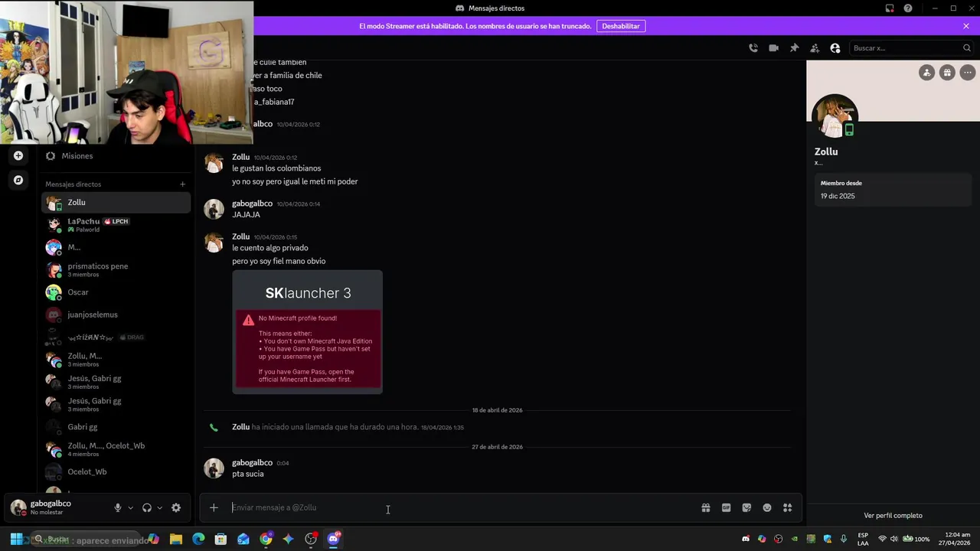Open Discord help question-mark icon
The height and width of the screenshot is (551, 980).
tap(908, 8)
